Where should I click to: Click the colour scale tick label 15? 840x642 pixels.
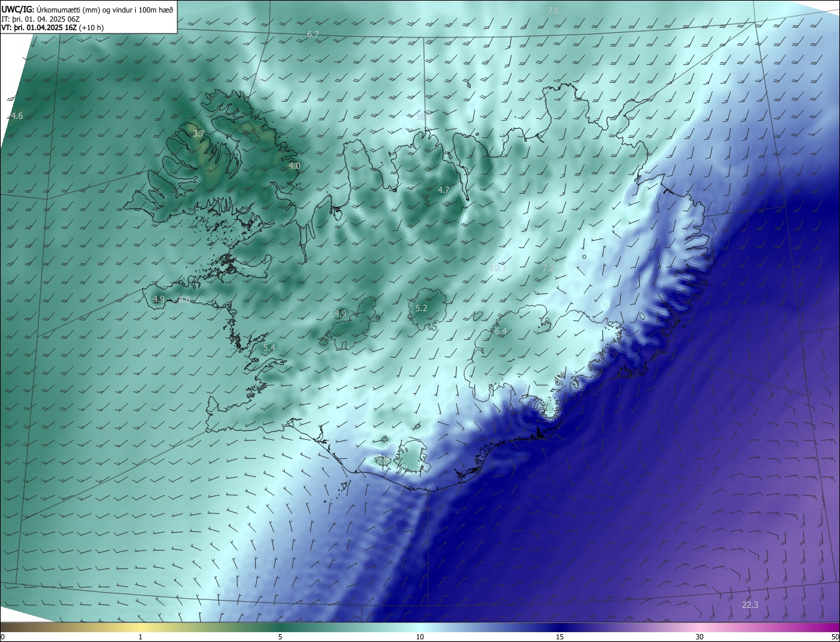560,637
